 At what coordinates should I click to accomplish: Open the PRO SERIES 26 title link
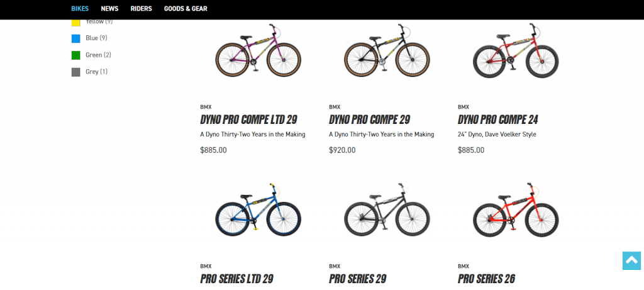[x=486, y=279]
